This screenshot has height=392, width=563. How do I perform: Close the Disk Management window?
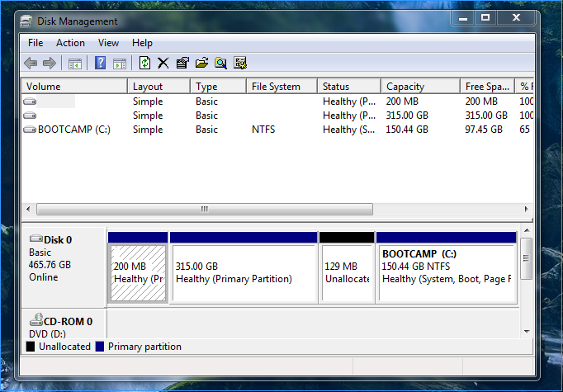click(x=516, y=17)
